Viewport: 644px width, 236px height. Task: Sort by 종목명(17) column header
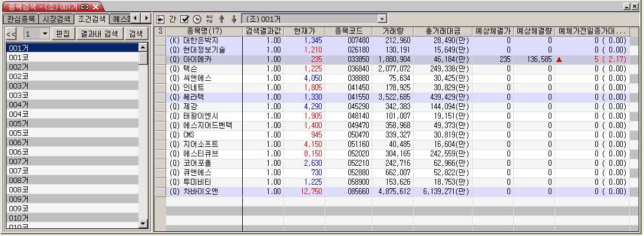204,31
